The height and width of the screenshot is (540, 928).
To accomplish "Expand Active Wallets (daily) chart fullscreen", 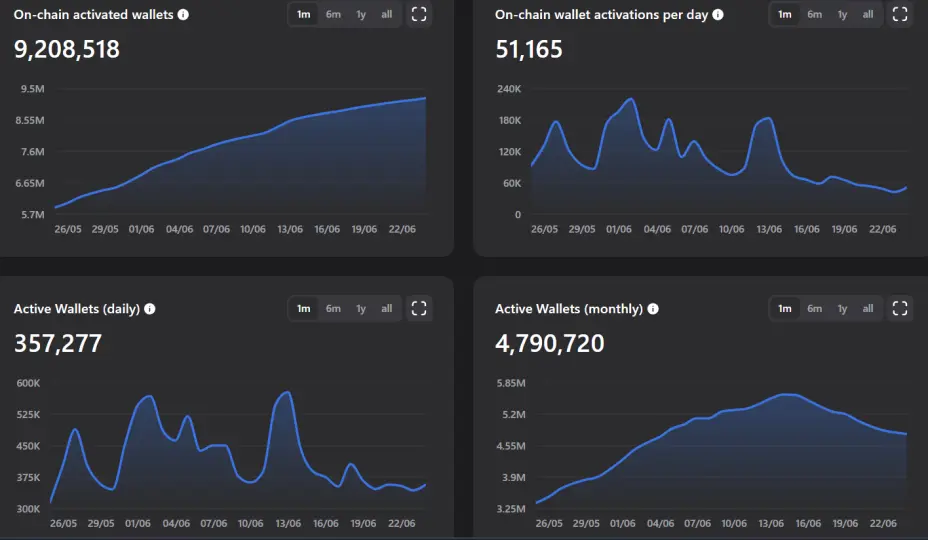I will pyautogui.click(x=419, y=308).
